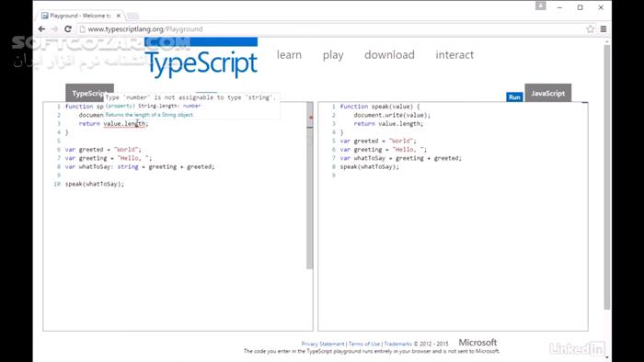Screen dimensions: 644x362
Task: Open the download navigation link
Action: 389,55
